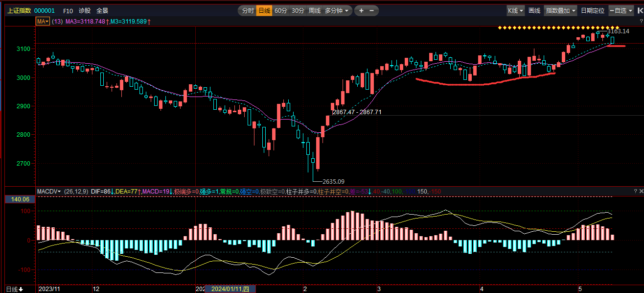Switch to the 60分 period
This screenshot has width=644, height=293.
[281, 10]
